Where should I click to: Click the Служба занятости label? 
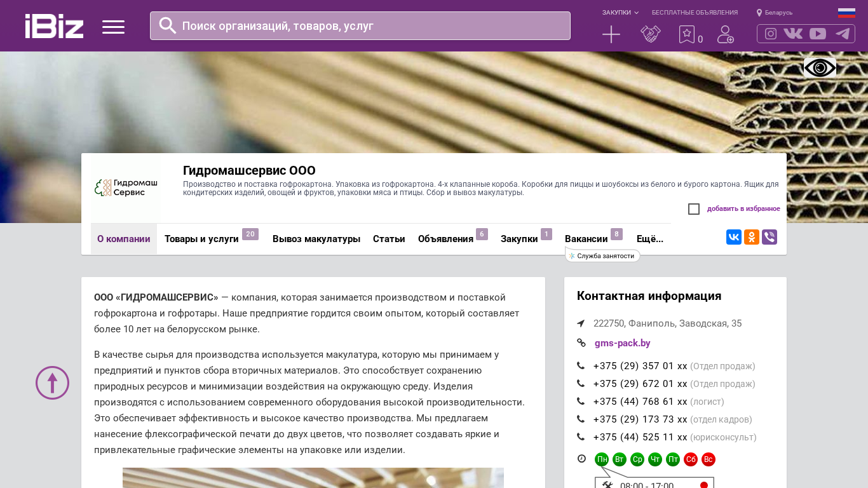coord(602,255)
